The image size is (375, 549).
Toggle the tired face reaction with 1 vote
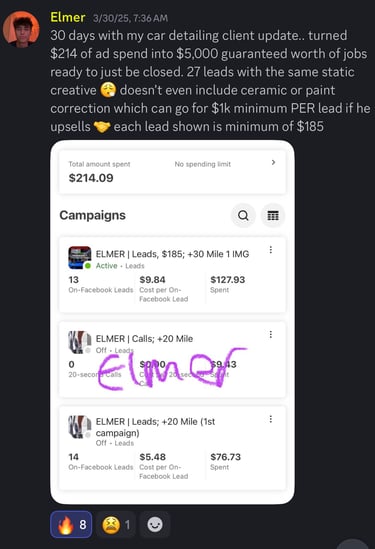pyautogui.click(x=116, y=524)
